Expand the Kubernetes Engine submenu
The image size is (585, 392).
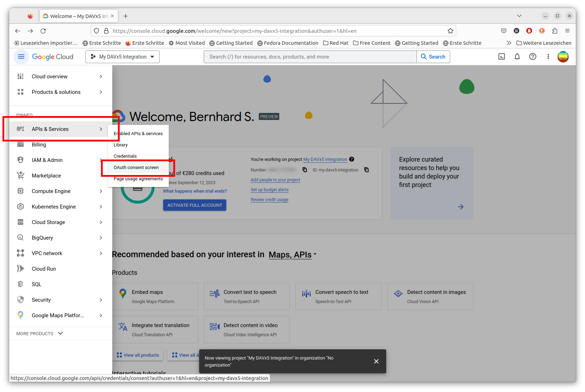pos(101,207)
